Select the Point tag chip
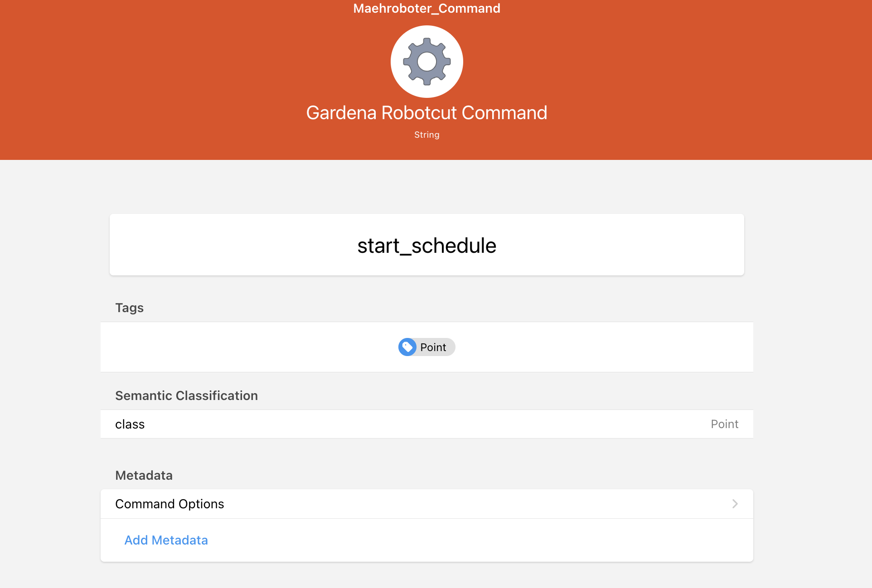This screenshot has width=872, height=588. point(433,347)
